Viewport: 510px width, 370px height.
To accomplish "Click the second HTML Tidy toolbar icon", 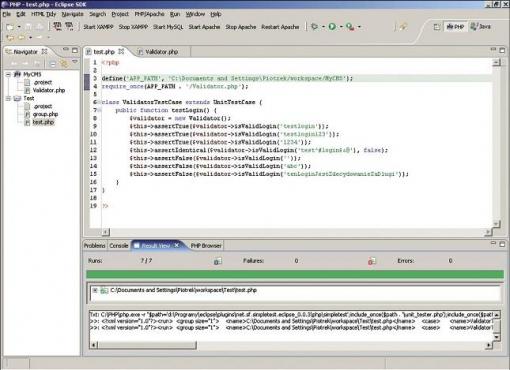I will tap(69, 26).
